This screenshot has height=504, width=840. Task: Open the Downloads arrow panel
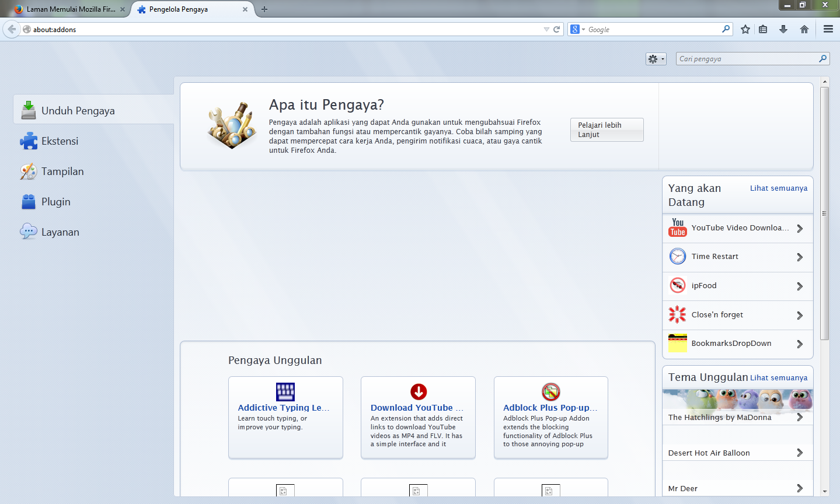point(783,29)
